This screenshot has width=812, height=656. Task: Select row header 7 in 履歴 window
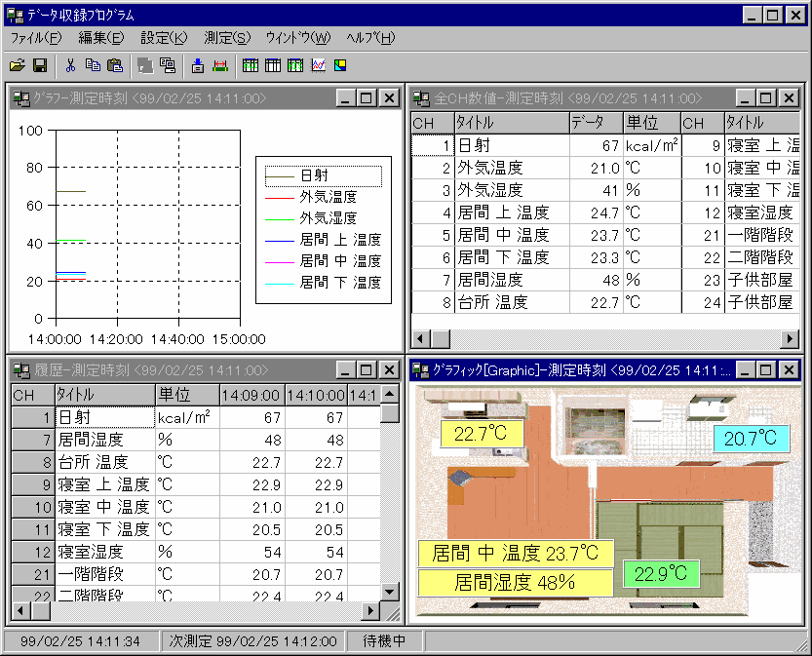point(32,440)
